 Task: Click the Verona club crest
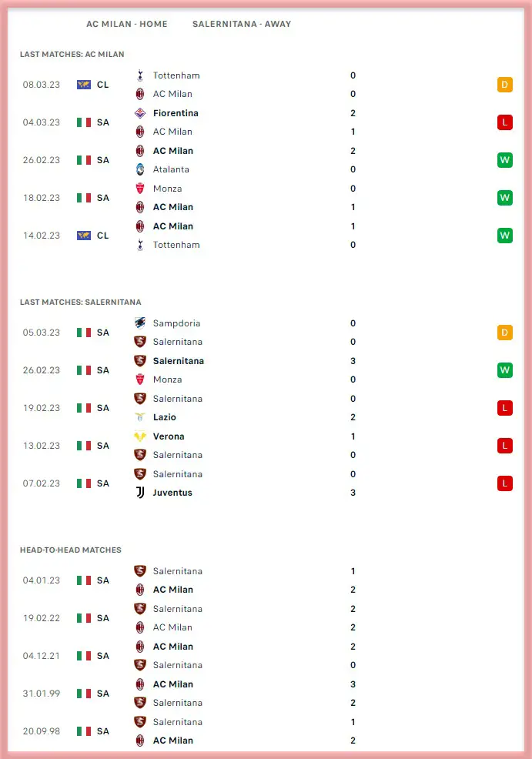pos(140,436)
